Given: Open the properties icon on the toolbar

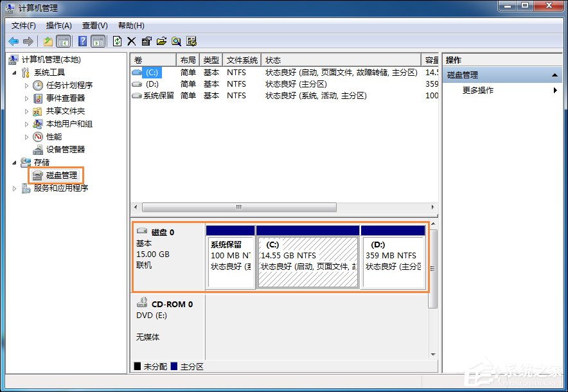Looking at the screenshot, I should click(x=146, y=40).
